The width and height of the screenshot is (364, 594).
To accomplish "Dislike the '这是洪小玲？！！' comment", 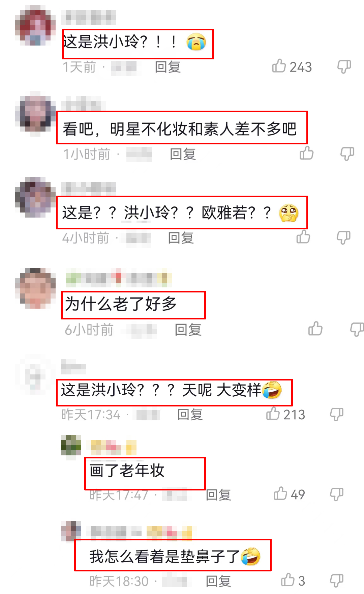I will pyautogui.click(x=344, y=66).
